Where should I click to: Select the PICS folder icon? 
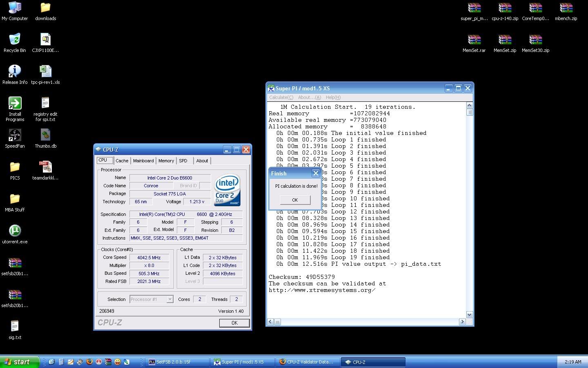[x=15, y=171]
